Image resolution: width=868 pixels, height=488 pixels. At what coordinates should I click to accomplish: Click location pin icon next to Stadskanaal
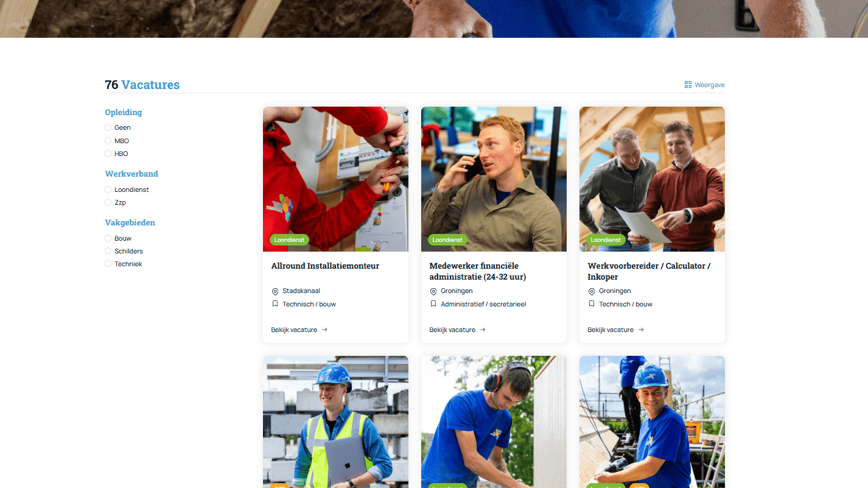(275, 291)
